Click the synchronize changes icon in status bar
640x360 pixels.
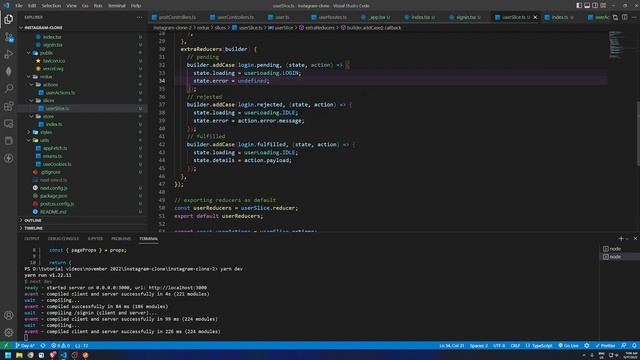43,346
